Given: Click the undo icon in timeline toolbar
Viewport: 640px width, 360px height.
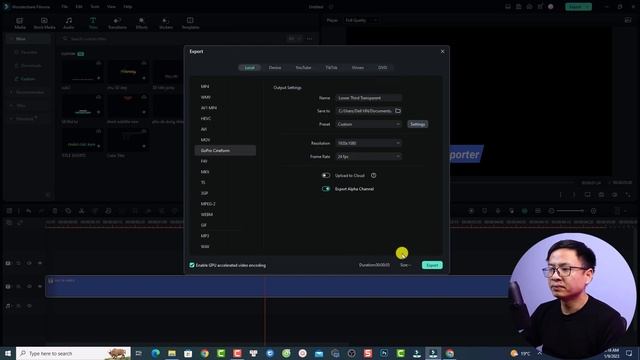Looking at the screenshot, I should click(x=28, y=211).
